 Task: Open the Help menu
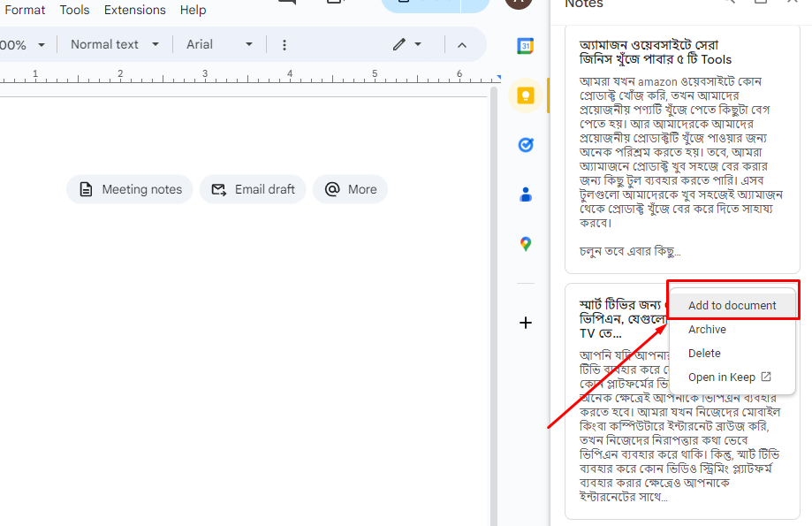193,10
